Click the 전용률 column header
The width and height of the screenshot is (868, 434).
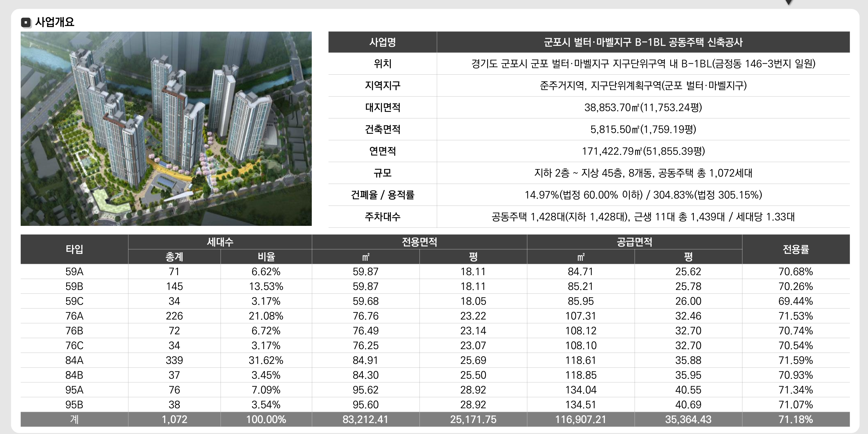pyautogui.click(x=796, y=249)
